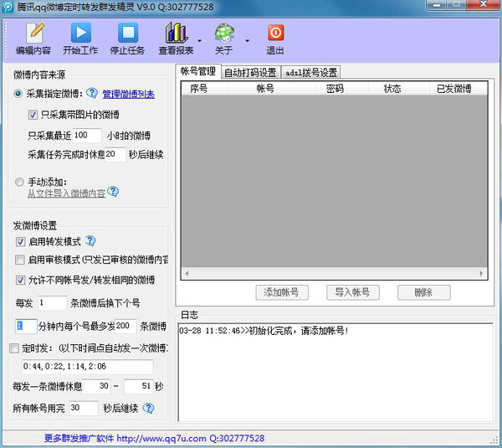The height and width of the screenshot is (448, 502).
Task: Click the 帐号 column header
Action: coord(272,89)
